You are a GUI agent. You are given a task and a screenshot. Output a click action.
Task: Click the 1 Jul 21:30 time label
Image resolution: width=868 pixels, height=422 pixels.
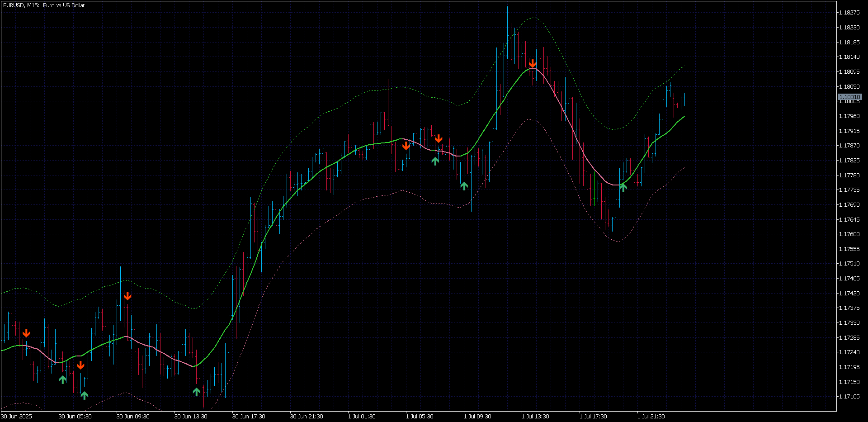651,417
